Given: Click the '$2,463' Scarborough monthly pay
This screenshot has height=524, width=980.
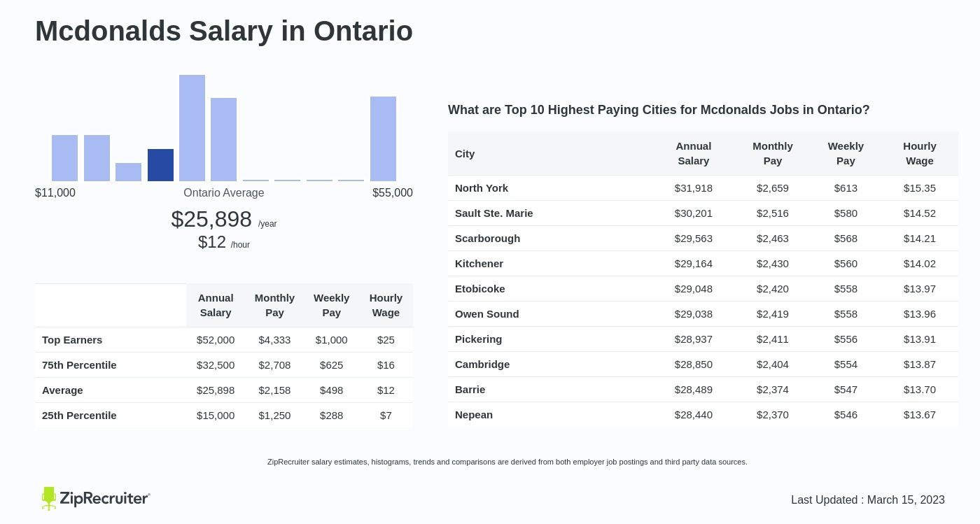Looking at the screenshot, I should pos(773,239).
